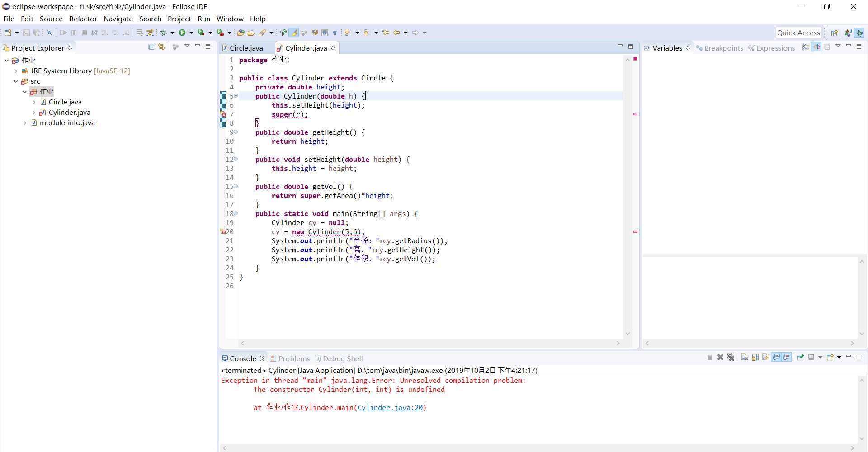Image resolution: width=868 pixels, height=452 pixels.
Task: Expand JRE System Library node
Action: coord(16,71)
